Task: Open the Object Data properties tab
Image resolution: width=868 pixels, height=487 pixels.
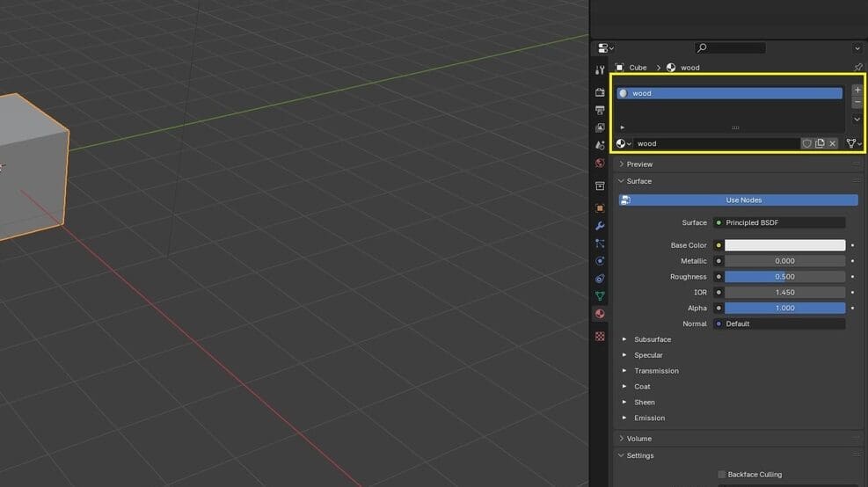Action: click(x=600, y=296)
